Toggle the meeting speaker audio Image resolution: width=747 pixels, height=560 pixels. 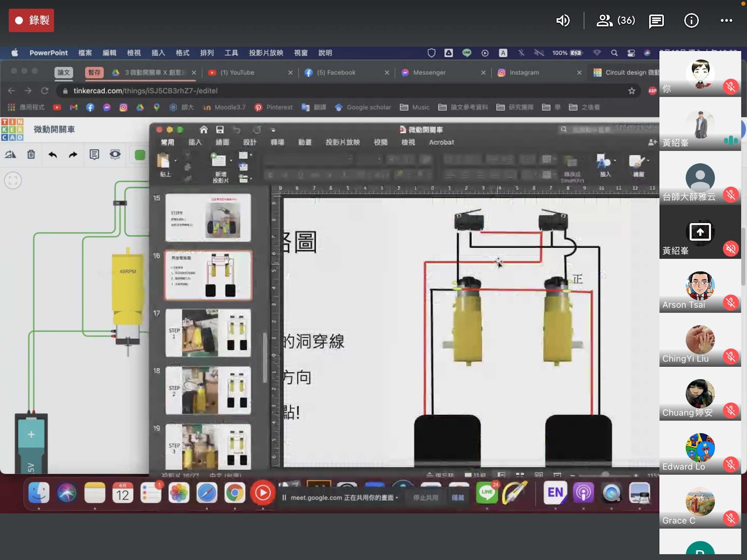[563, 21]
